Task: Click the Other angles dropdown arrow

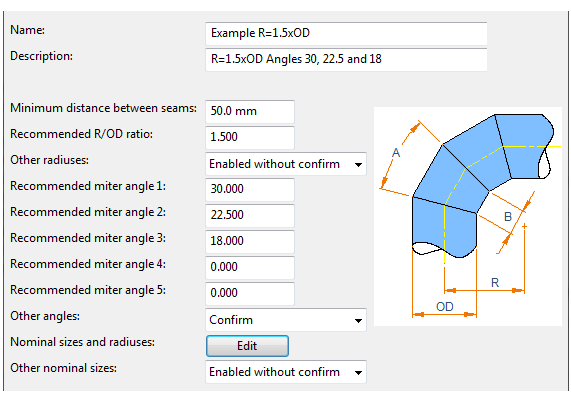Action: (358, 321)
